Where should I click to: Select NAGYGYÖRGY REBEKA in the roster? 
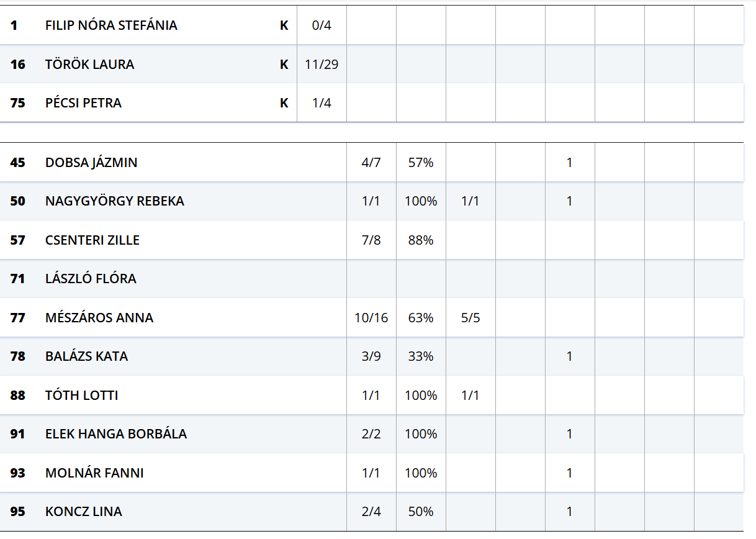coord(114,201)
